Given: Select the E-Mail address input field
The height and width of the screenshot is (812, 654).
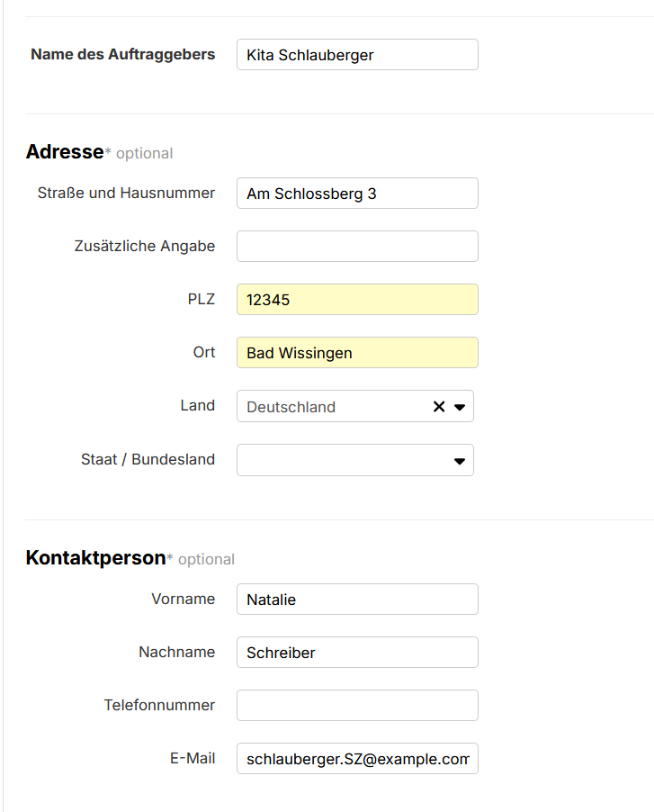Looking at the screenshot, I should pyautogui.click(x=356, y=758).
